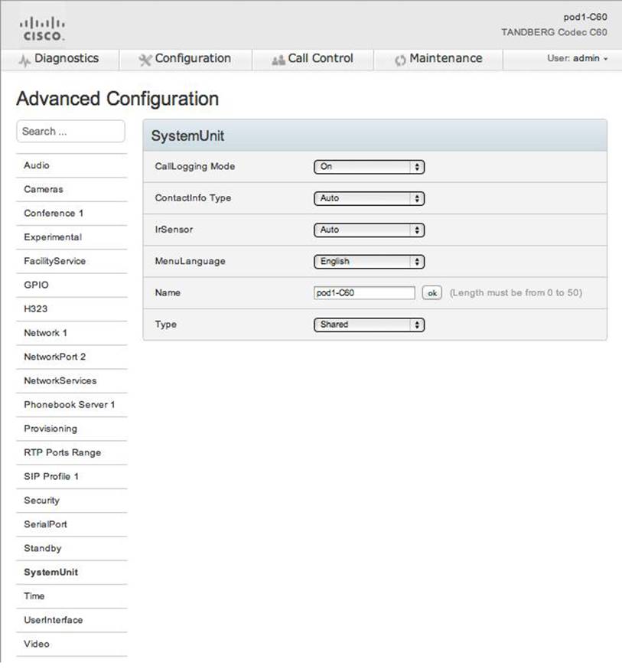Open the Security configuration section
Viewport: 622px width, 672px height.
point(41,500)
